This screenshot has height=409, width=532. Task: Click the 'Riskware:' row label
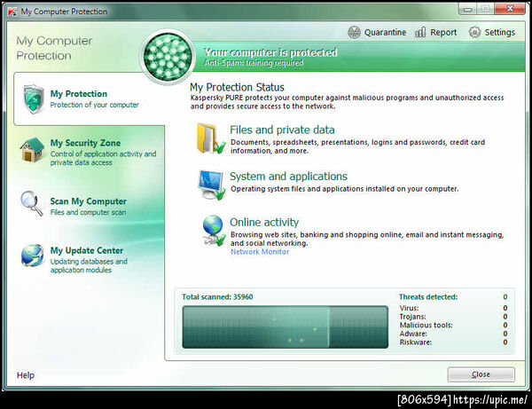coord(416,342)
